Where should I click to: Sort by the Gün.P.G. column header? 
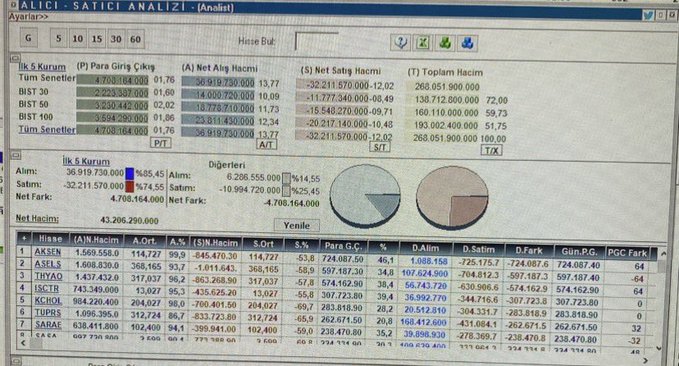[579, 252]
